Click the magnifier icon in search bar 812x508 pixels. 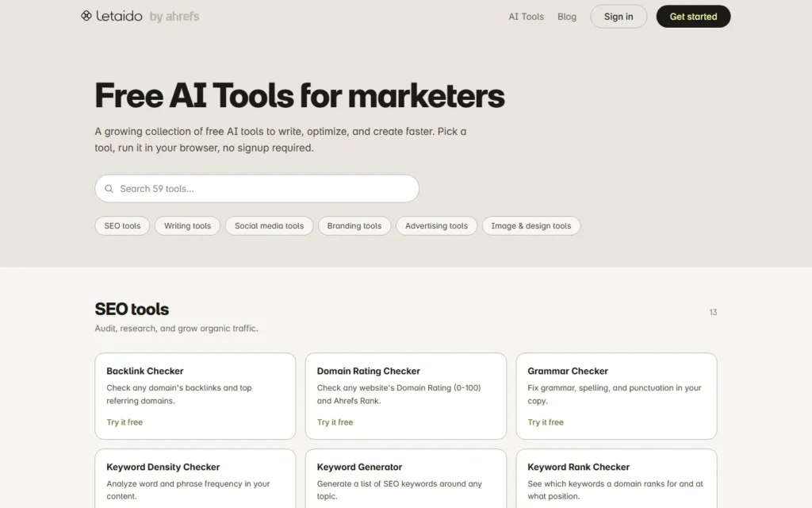coord(109,189)
